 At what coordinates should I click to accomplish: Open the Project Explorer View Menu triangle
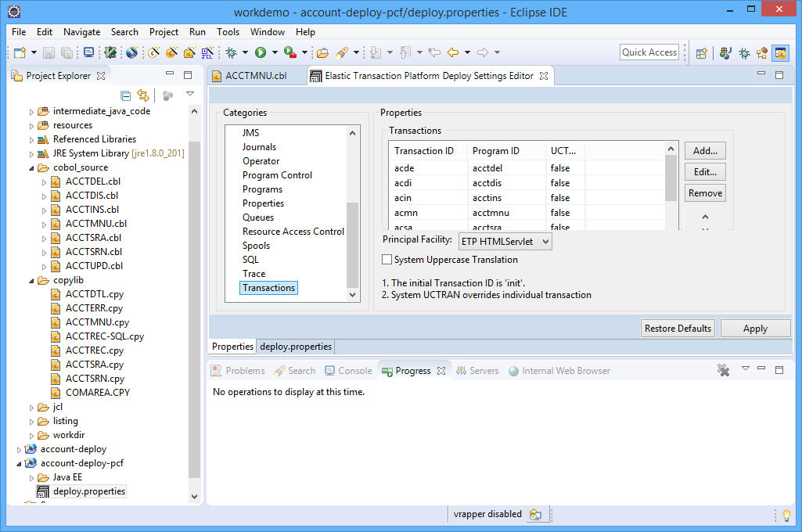click(x=190, y=94)
